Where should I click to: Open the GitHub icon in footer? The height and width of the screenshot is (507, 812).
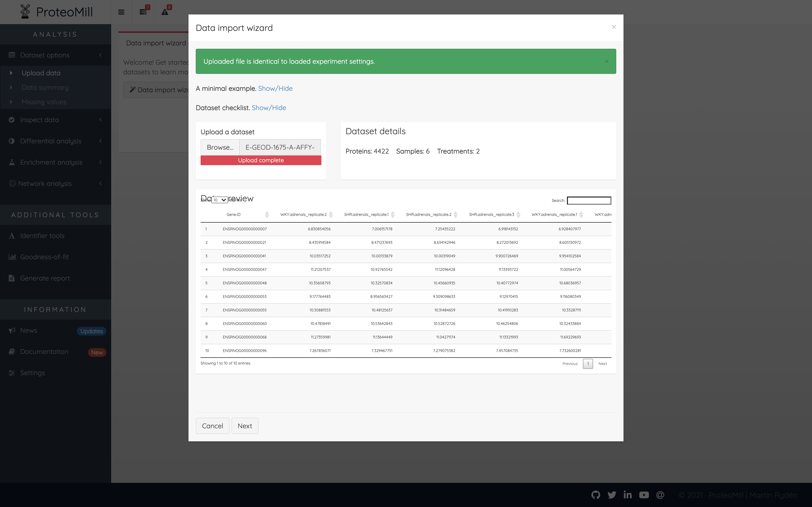pyautogui.click(x=595, y=495)
